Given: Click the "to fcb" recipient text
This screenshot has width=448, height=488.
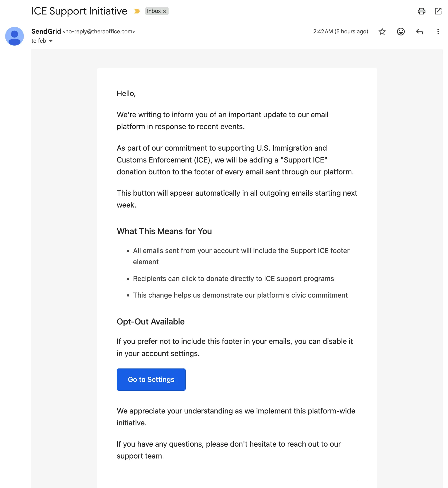Looking at the screenshot, I should point(39,41).
